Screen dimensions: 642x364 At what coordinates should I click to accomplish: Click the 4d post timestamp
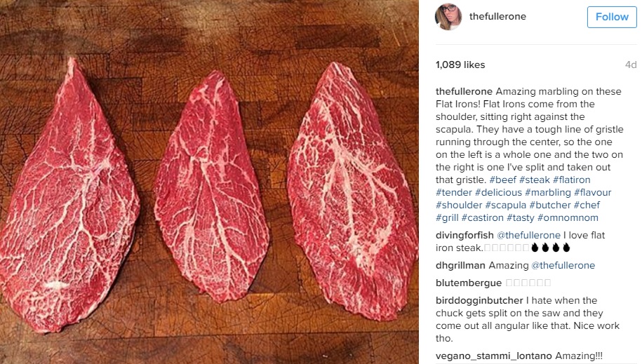[631, 65]
